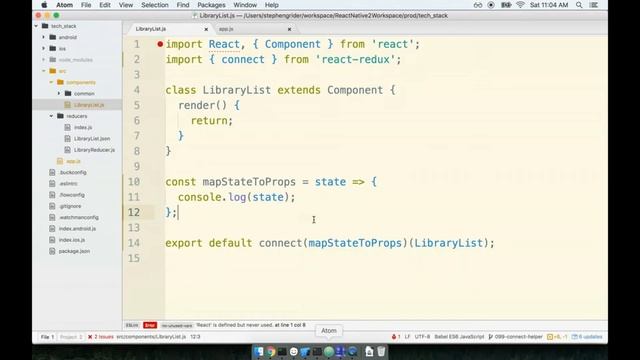640x360 pixels.
Task: Open the Trash in the Dock
Action: coord(381,351)
